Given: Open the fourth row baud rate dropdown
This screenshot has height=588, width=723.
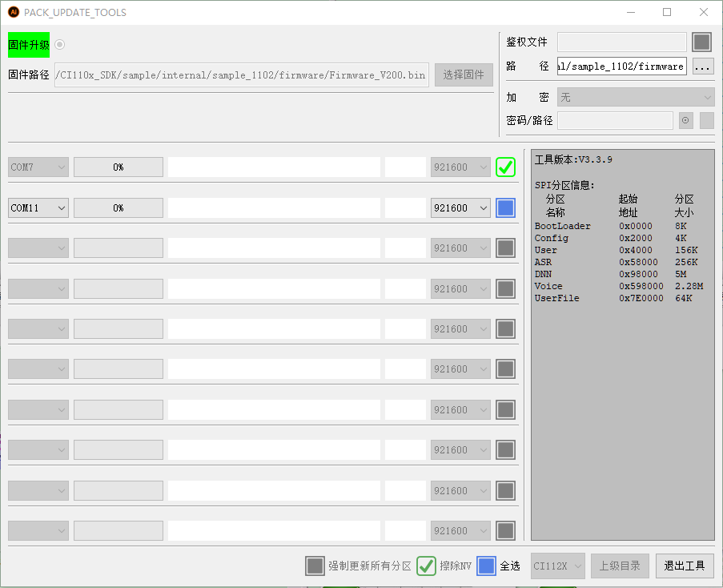Looking at the screenshot, I should pos(460,289).
